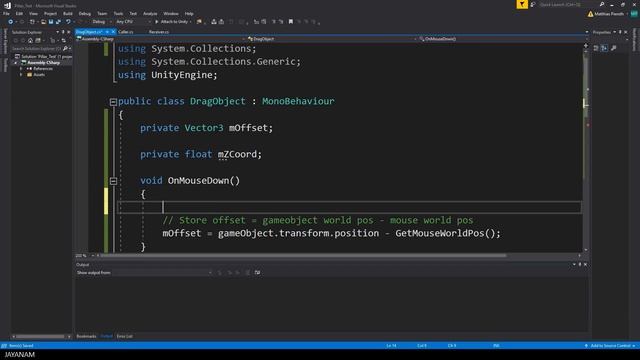The image size is (640, 360).
Task: Click the split editor handle above scrollbar
Action: tap(586, 46)
